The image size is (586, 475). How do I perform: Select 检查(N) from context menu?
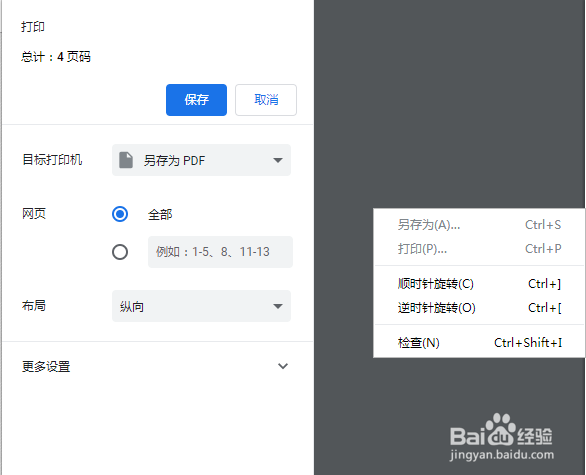pyautogui.click(x=479, y=342)
